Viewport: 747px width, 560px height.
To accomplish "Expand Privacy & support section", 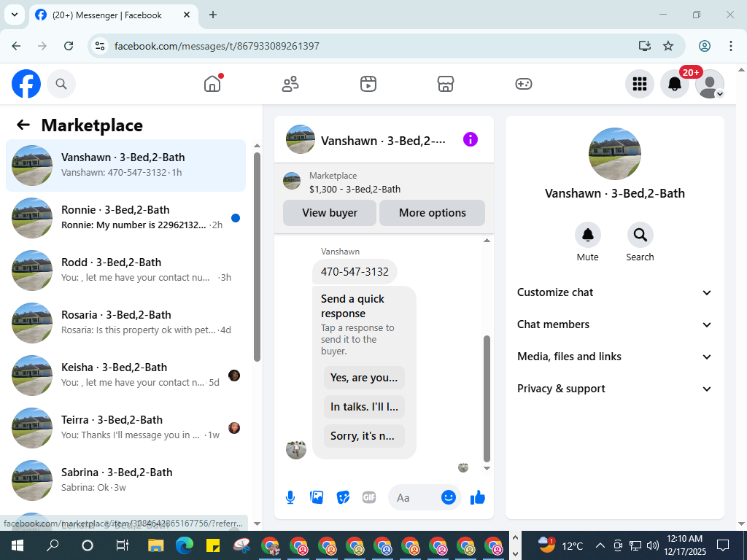I will point(614,389).
